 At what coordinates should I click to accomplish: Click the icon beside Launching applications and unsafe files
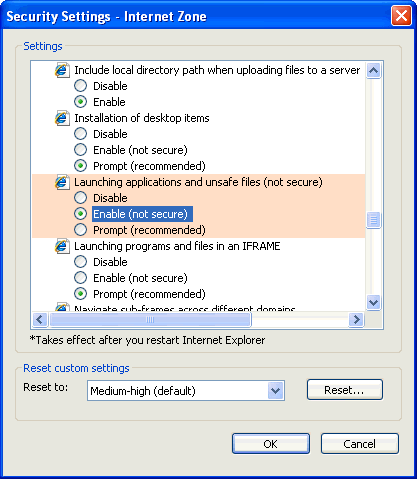[x=62, y=182]
